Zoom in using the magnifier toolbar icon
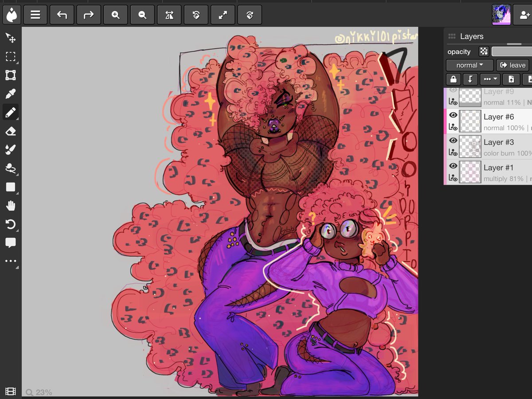Image resolution: width=532 pixels, height=399 pixels. tap(115, 15)
